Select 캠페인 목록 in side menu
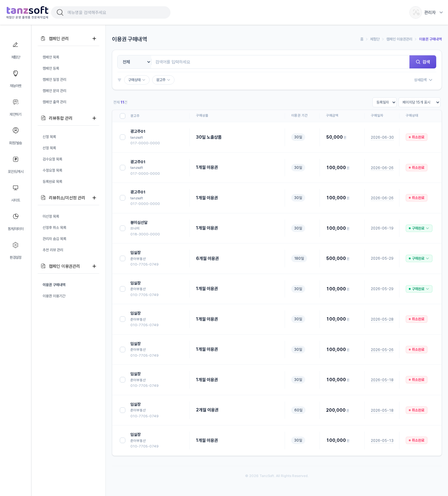Image resolution: width=448 pixels, height=496 pixels. (51, 57)
